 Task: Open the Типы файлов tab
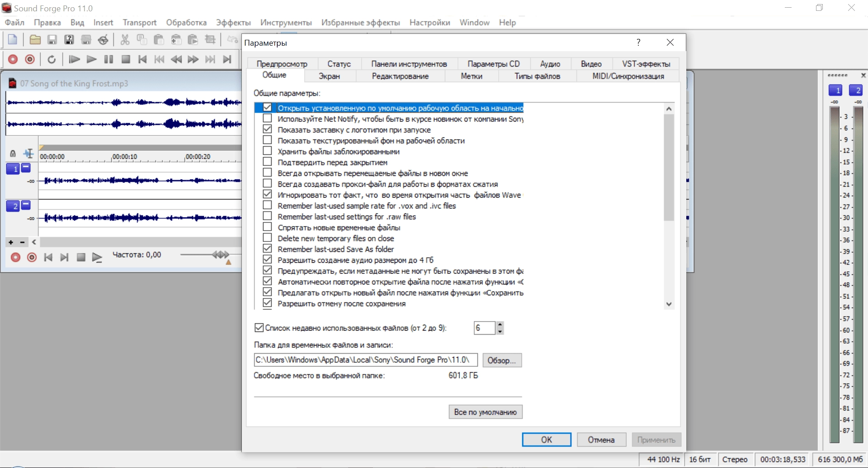coord(537,76)
